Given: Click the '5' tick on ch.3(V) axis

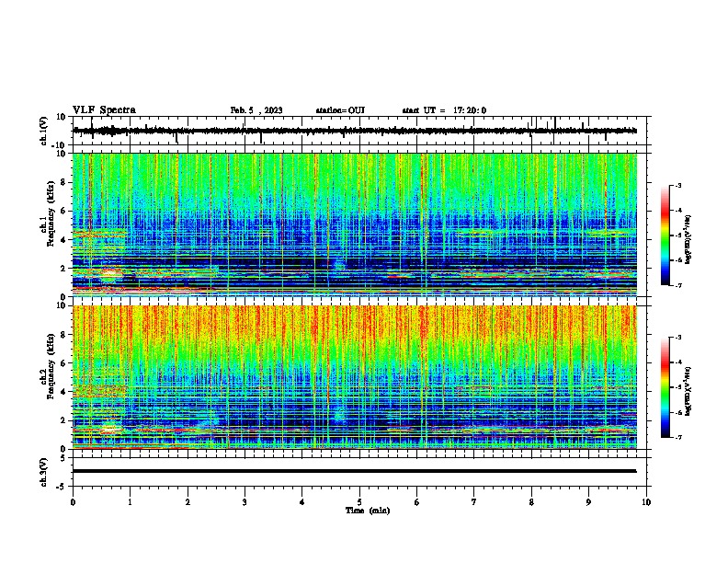Looking at the screenshot, I should 64,458.
